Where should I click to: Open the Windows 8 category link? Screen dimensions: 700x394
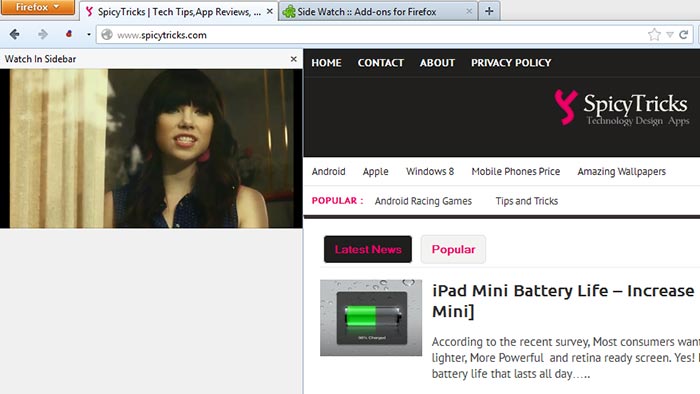430,171
